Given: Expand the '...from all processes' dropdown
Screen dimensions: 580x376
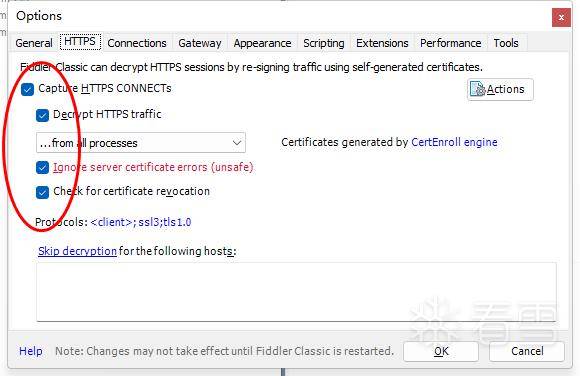Looking at the screenshot, I should click(x=141, y=143).
